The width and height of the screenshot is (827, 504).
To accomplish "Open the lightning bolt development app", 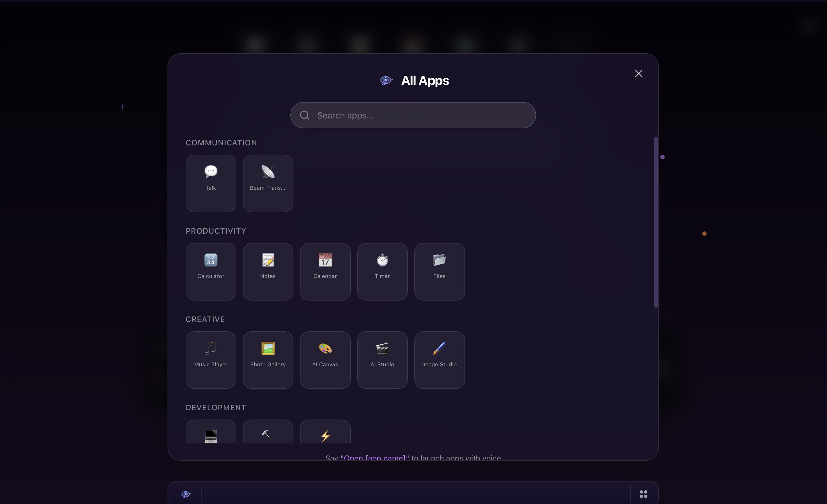I will [x=325, y=435].
